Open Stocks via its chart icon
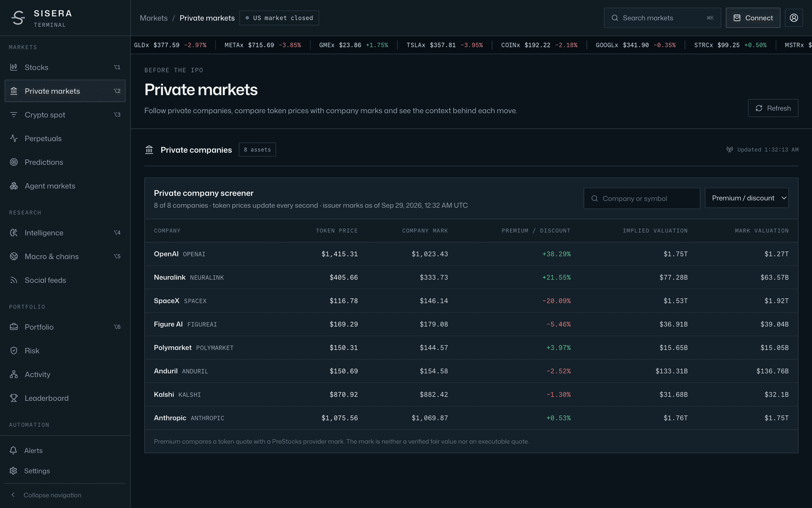 tap(14, 67)
